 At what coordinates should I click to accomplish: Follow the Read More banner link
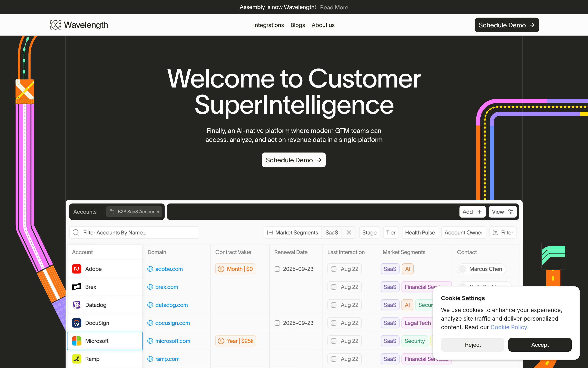coord(334,7)
